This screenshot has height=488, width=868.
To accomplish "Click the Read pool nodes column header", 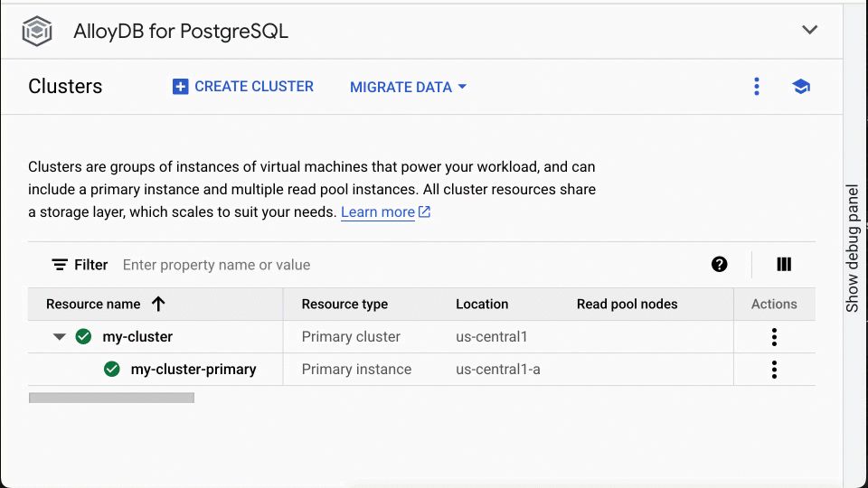I will tap(627, 304).
